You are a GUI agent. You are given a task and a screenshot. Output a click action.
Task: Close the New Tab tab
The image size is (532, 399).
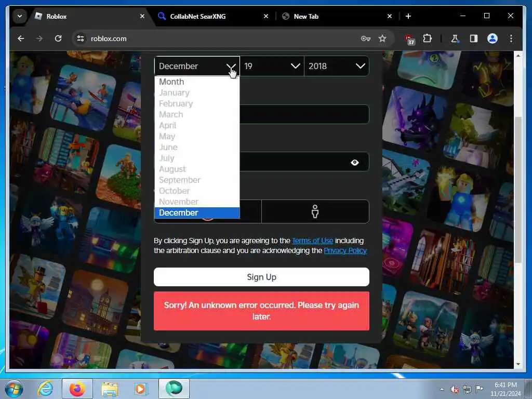coord(390,16)
